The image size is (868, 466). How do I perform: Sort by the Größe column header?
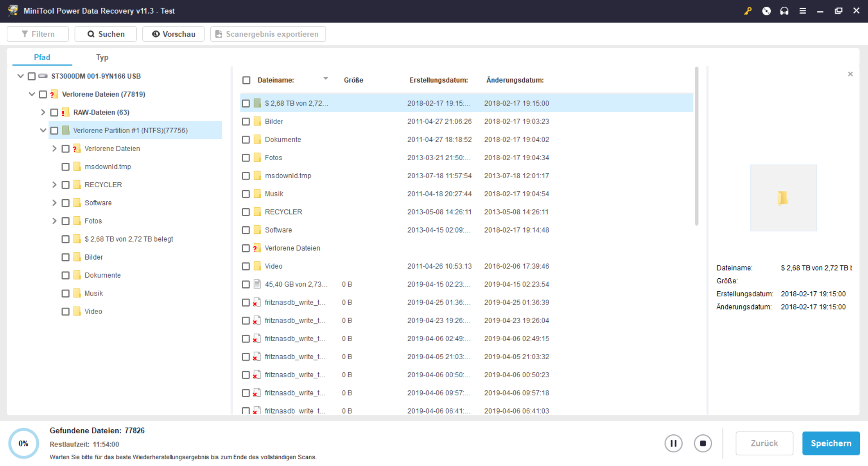pyautogui.click(x=354, y=80)
